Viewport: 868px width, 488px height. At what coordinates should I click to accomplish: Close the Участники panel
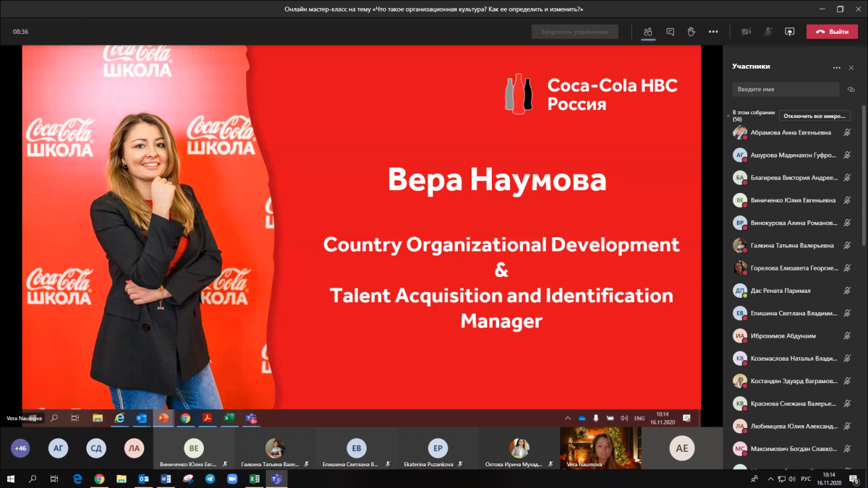[851, 67]
